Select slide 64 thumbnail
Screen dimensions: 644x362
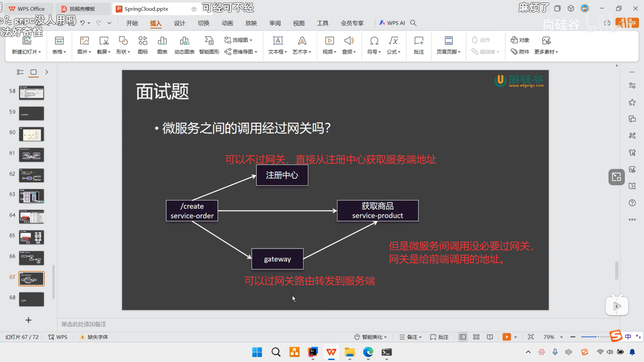32,217
